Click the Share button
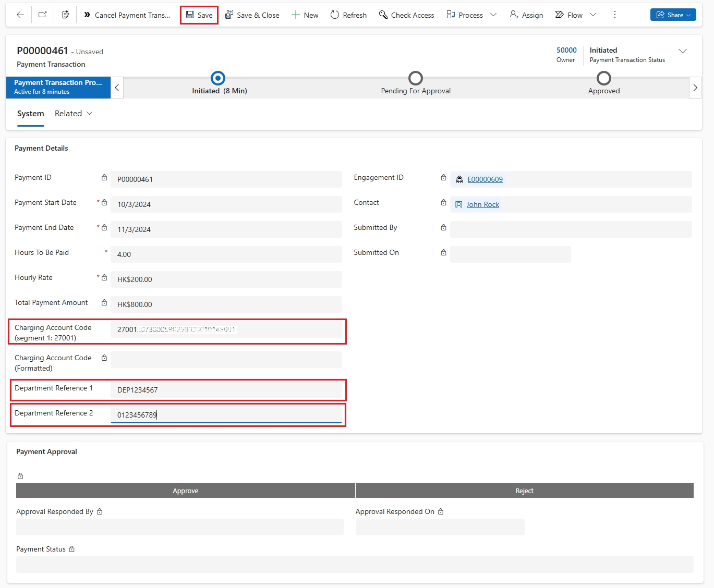This screenshot has height=588, width=714. [x=673, y=15]
